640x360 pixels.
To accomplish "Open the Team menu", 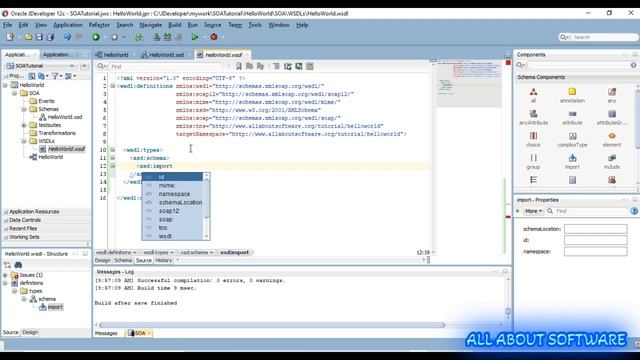I will click(235, 25).
